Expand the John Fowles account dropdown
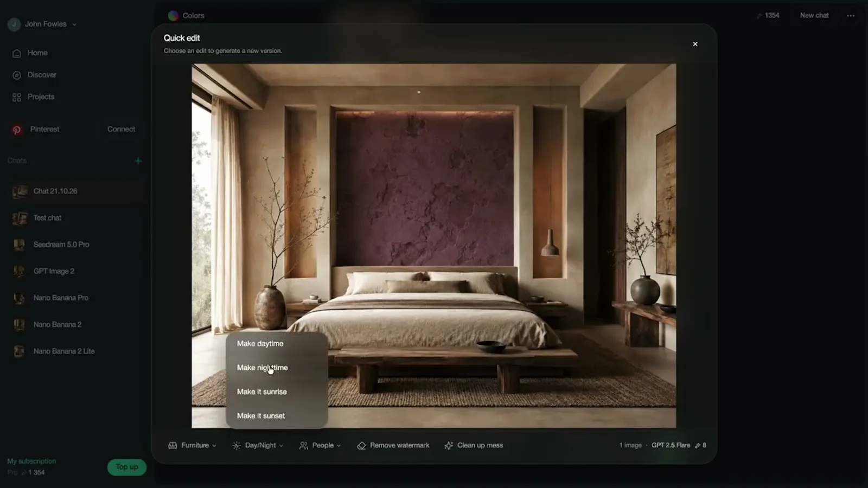The width and height of the screenshot is (868, 488). click(x=74, y=24)
